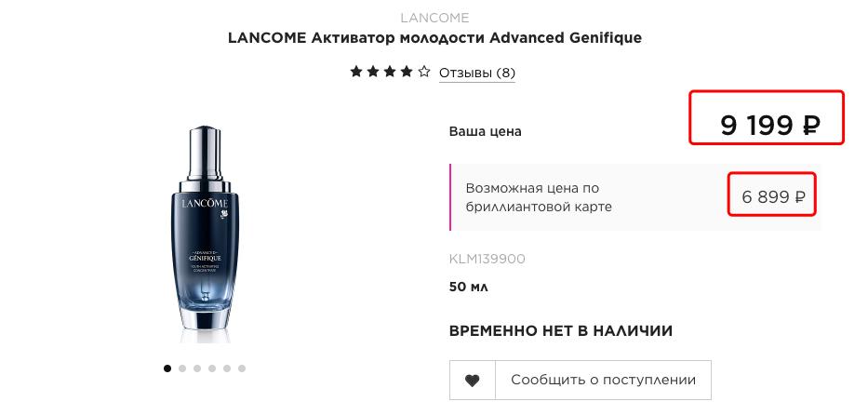Click the Advanced Genifique product title
868x415 pixels.
click(x=434, y=38)
